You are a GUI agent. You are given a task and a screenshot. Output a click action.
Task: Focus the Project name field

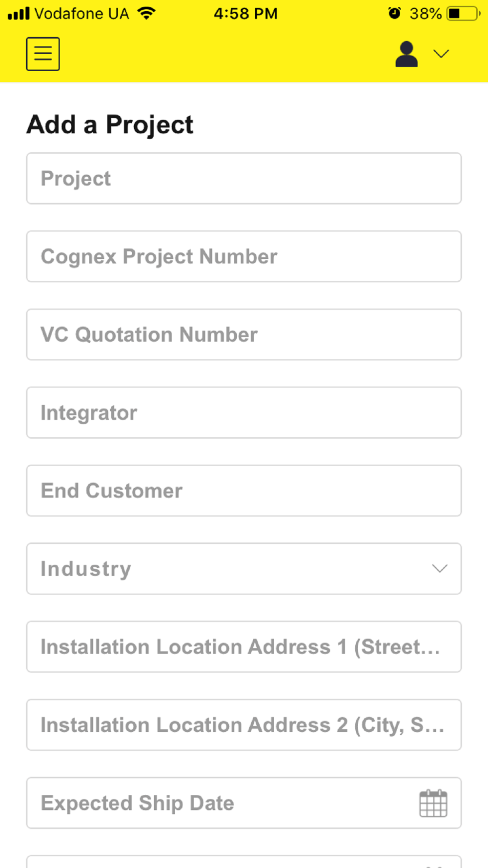point(244,178)
